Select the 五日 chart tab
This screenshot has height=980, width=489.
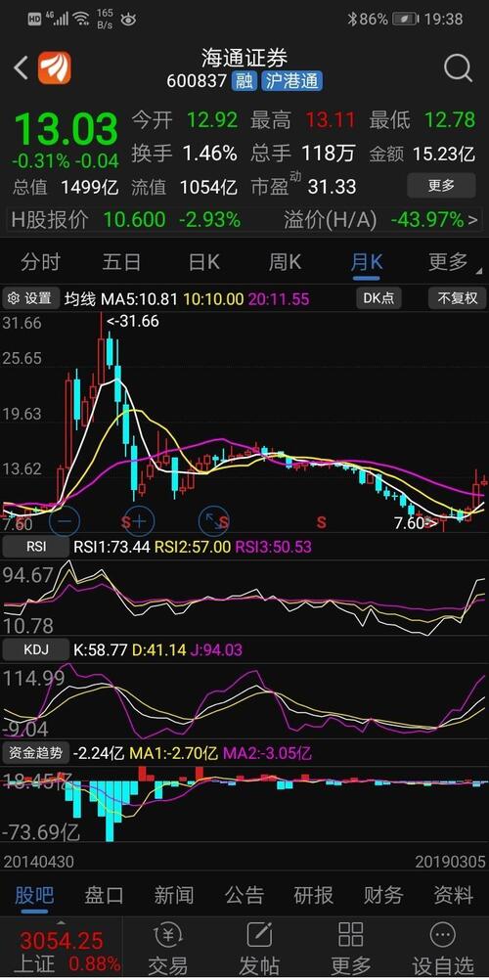tap(121, 262)
